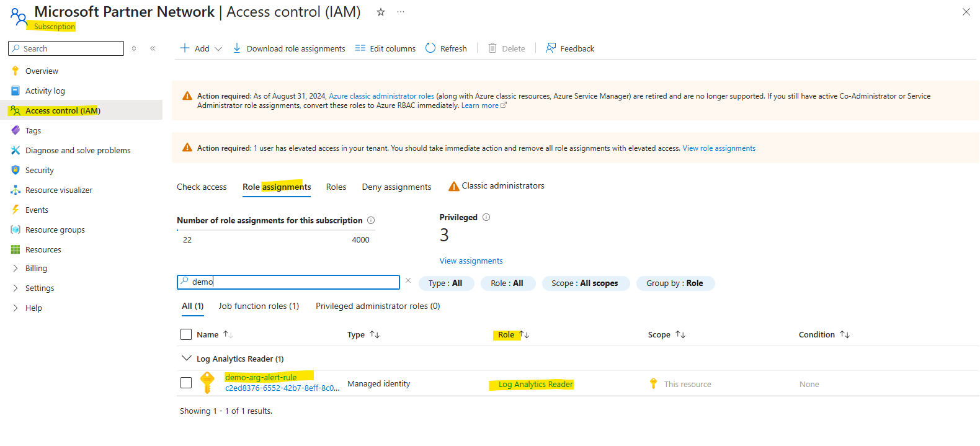
Task: Open Tags in the sidebar
Action: coord(33,130)
